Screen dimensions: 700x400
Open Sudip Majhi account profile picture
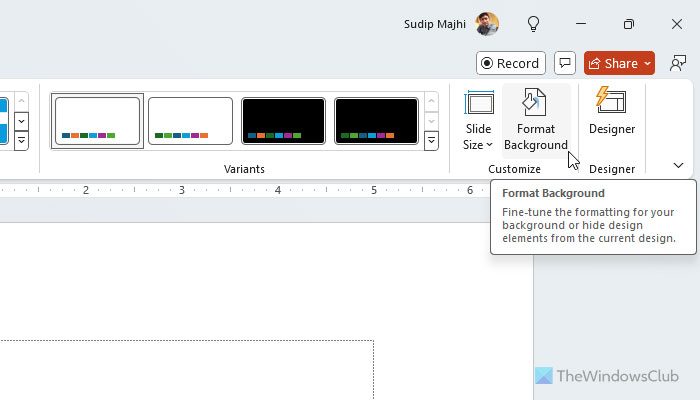pos(487,24)
